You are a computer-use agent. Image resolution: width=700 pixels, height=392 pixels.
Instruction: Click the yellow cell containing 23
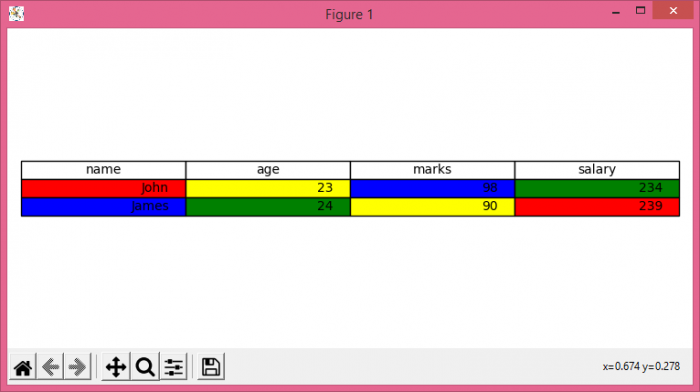click(x=268, y=188)
